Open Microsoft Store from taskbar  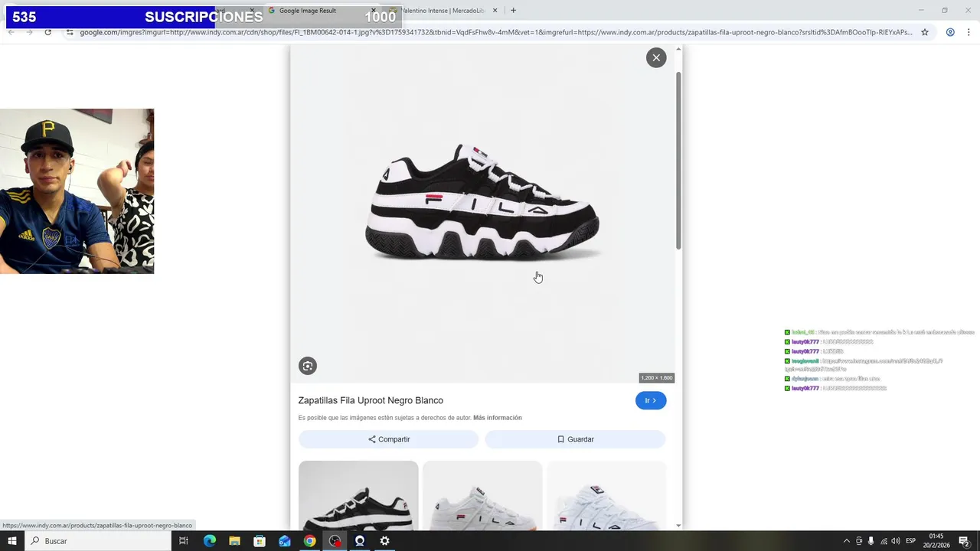260,541
